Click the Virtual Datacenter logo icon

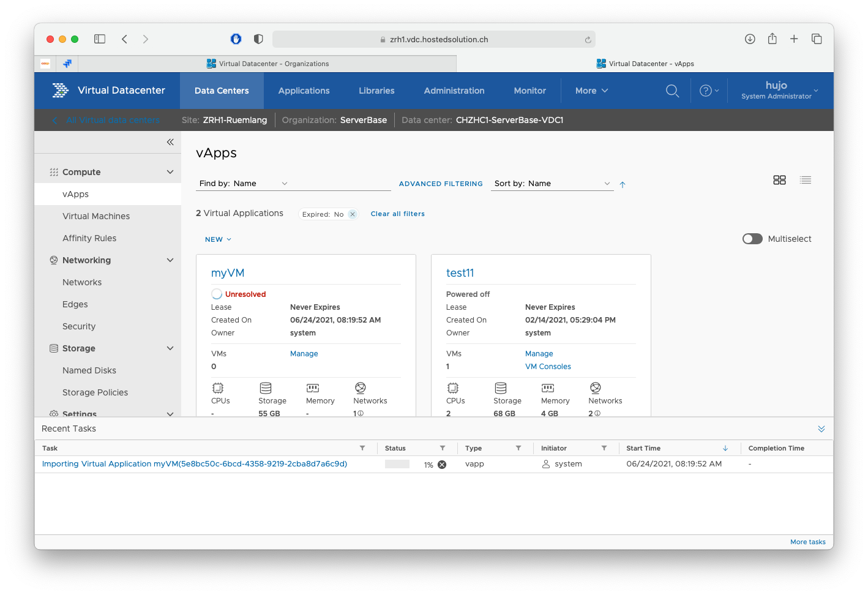(x=60, y=91)
